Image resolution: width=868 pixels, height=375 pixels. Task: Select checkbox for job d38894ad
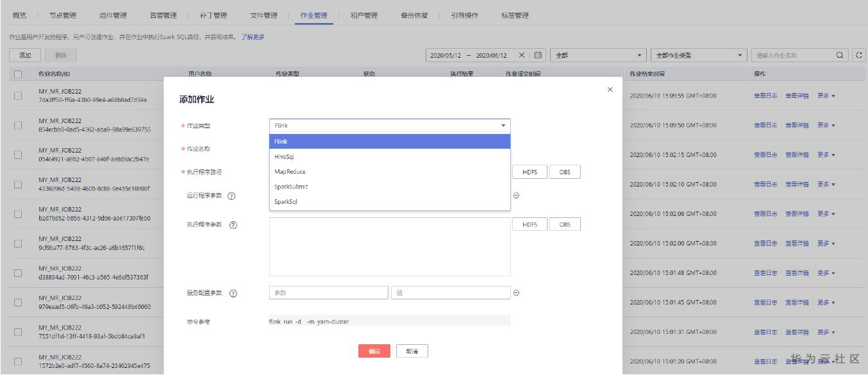tap(18, 272)
